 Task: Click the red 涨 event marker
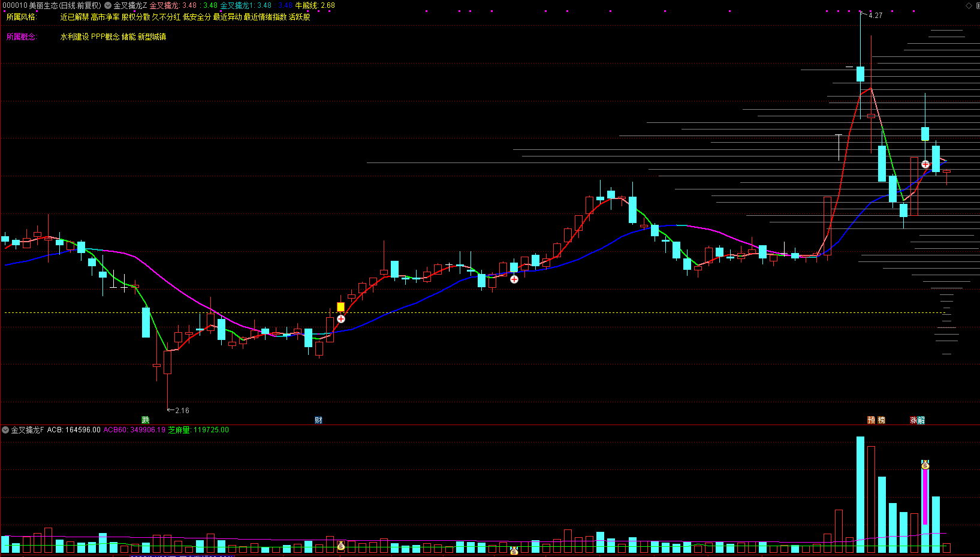click(x=913, y=420)
